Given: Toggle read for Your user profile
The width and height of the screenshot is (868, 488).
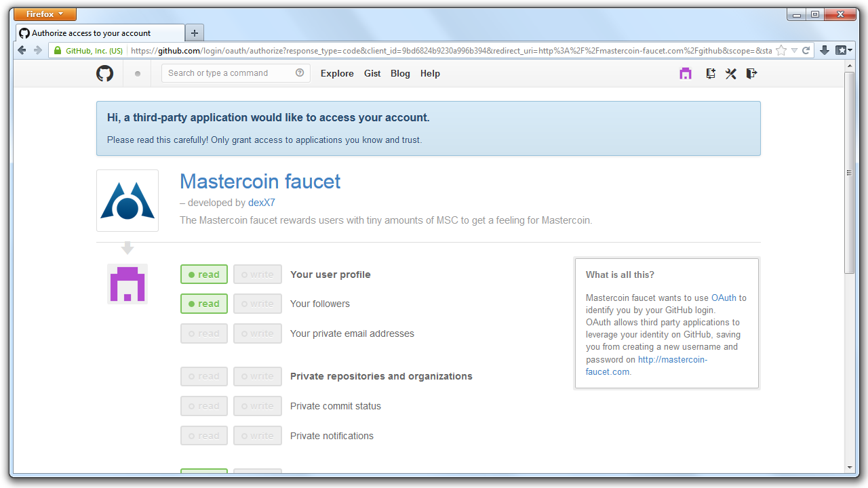Looking at the screenshot, I should pos(204,274).
